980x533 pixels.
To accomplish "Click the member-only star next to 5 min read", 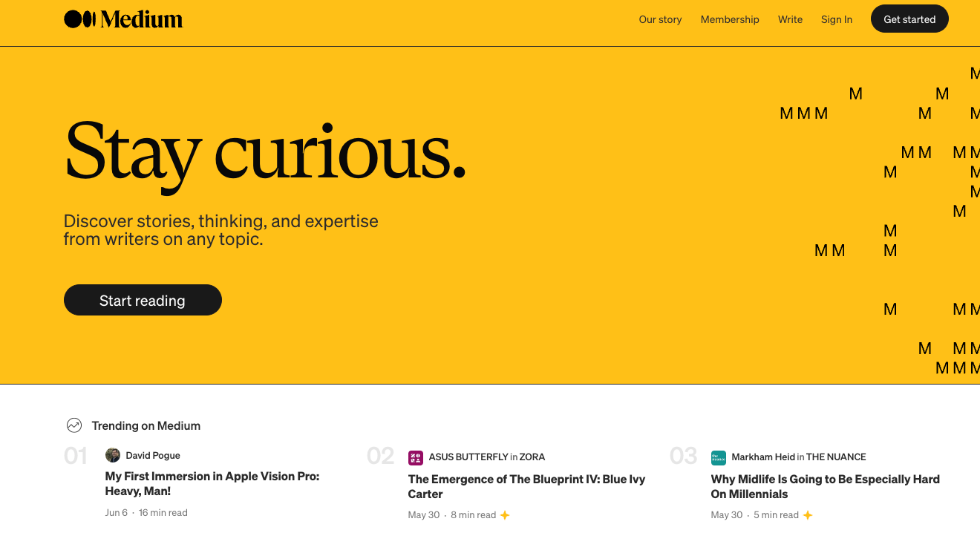I will point(808,515).
